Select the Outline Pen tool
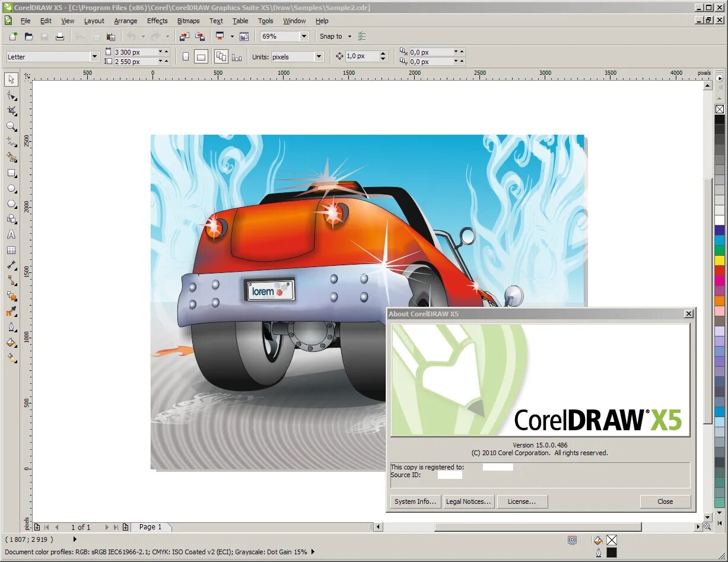The width and height of the screenshot is (728, 562). click(x=11, y=328)
